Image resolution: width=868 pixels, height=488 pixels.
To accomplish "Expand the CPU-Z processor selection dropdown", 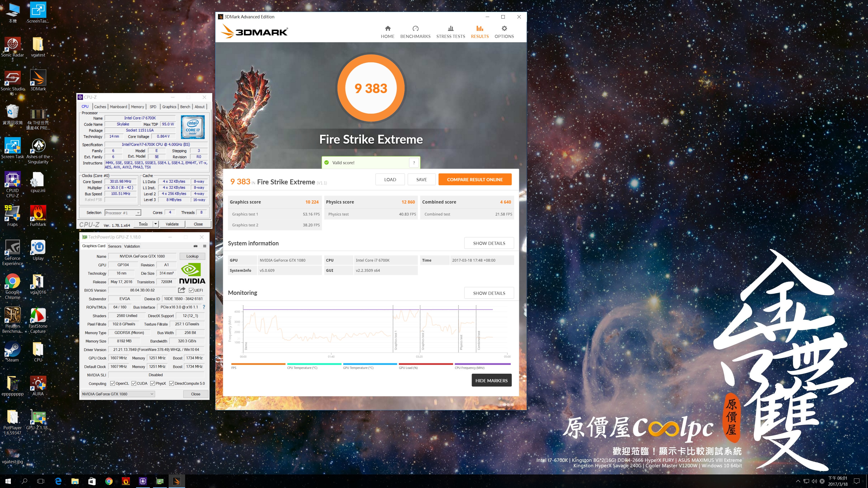I will (x=138, y=213).
